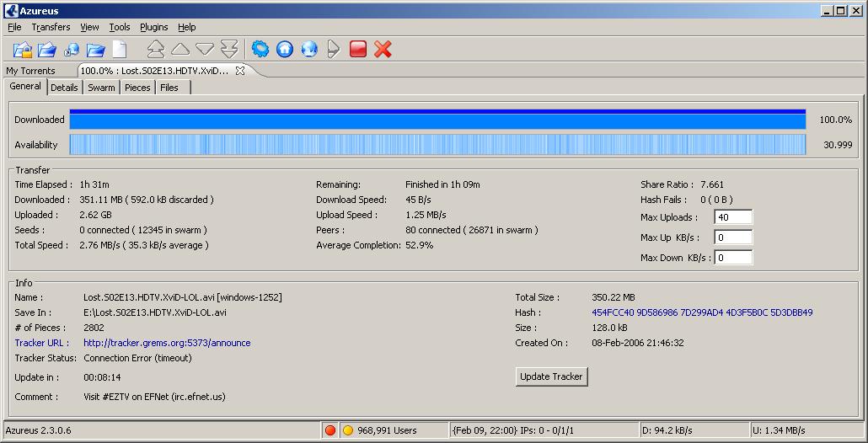Click the blue globe toolbar icon
868x443 pixels.
(309, 49)
